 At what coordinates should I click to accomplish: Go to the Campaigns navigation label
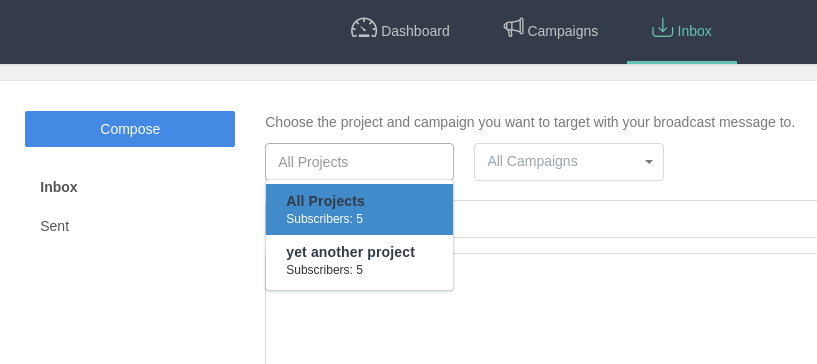[x=563, y=31]
